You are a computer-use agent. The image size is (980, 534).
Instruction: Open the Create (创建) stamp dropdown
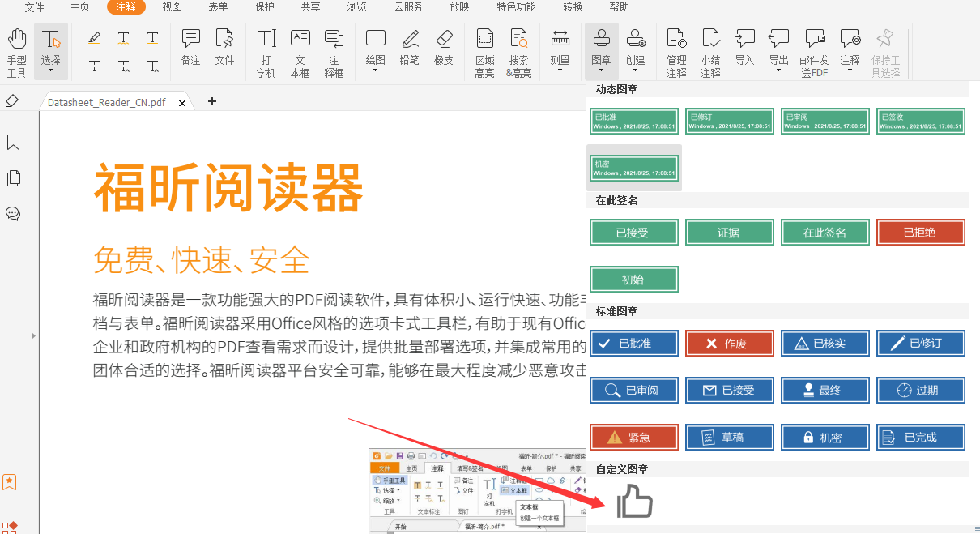[636, 52]
